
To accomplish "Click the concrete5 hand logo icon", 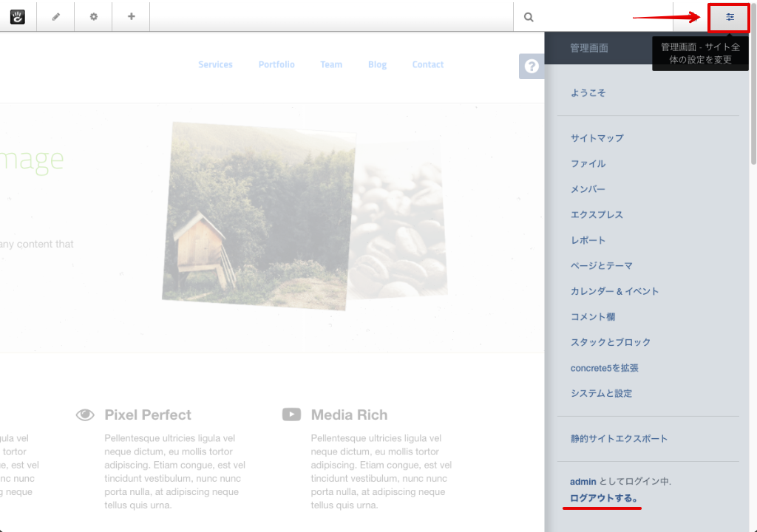I will point(18,17).
